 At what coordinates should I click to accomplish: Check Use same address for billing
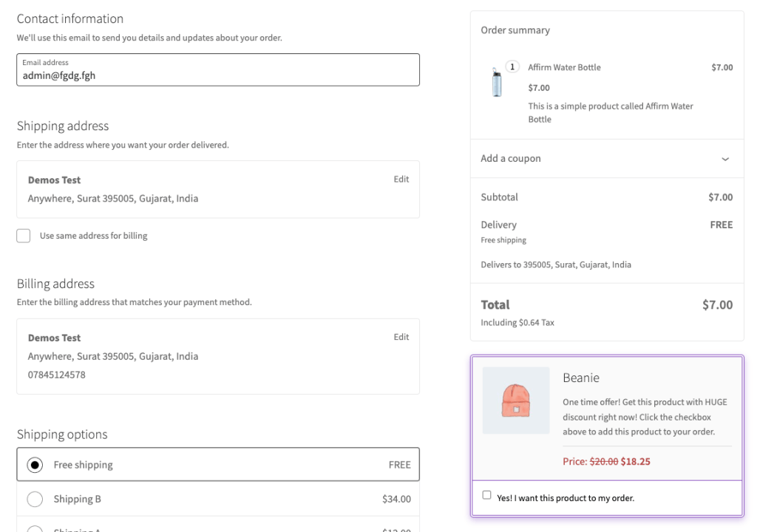pyautogui.click(x=23, y=236)
